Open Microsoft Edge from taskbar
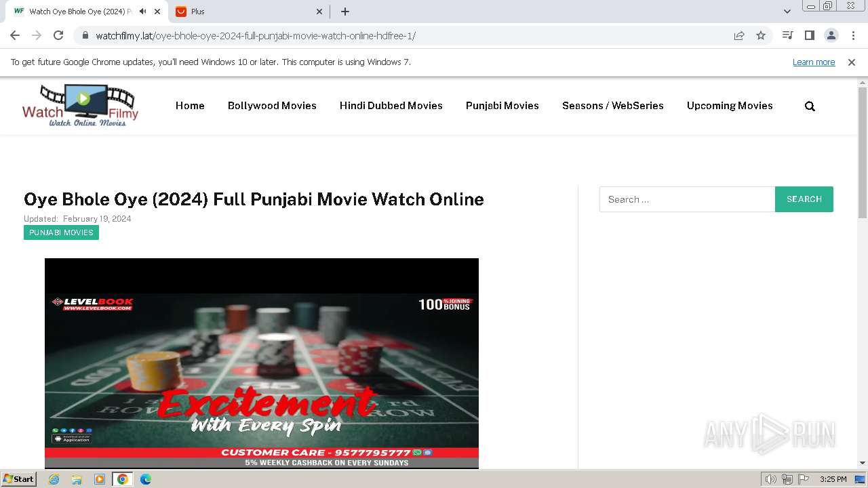The image size is (868, 488). tap(145, 479)
